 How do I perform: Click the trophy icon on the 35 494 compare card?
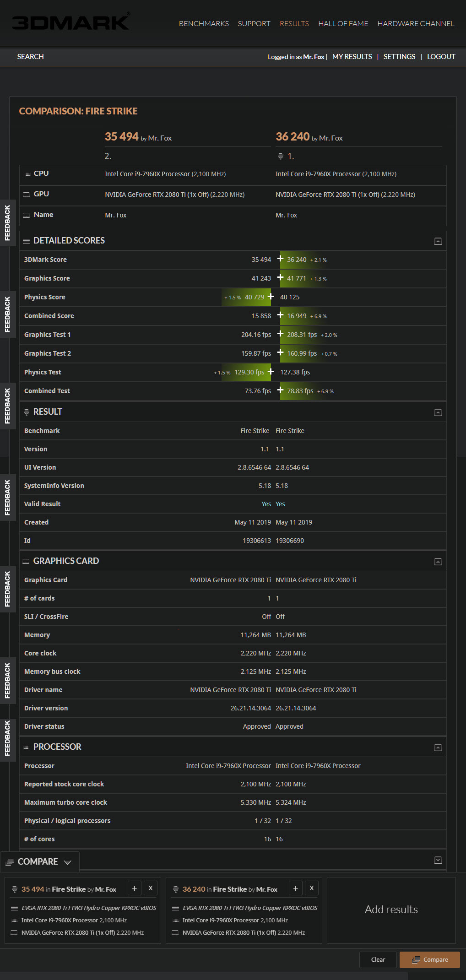coord(15,889)
